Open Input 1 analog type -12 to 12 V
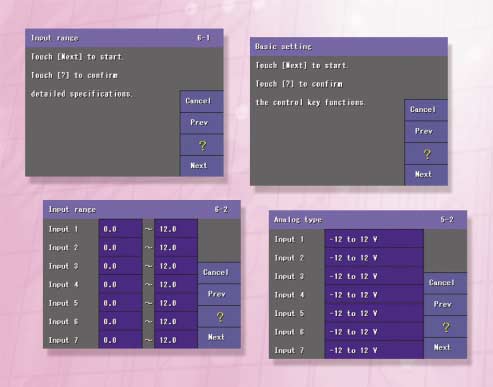The image size is (493, 387). [374, 239]
